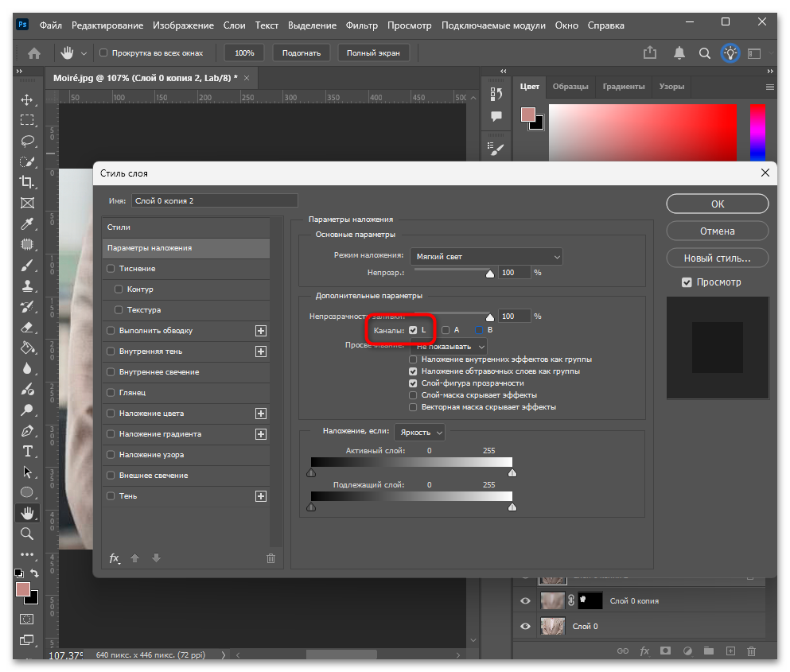The width and height of the screenshot is (790, 672).
Task: Open the Наложение, если dropdown
Action: 420,432
